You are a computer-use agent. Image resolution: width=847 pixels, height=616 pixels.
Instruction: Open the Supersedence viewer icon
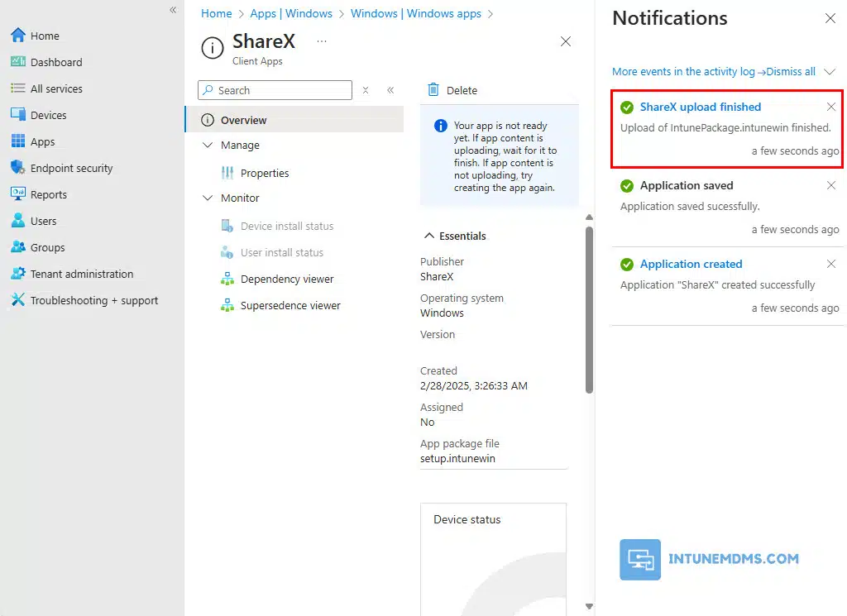(227, 306)
